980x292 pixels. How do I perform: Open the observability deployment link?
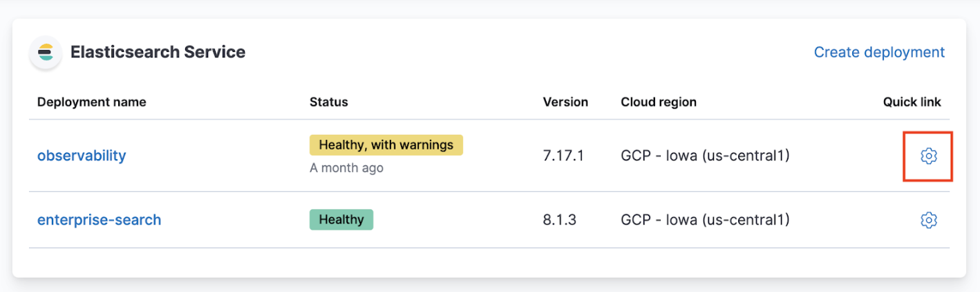point(82,156)
